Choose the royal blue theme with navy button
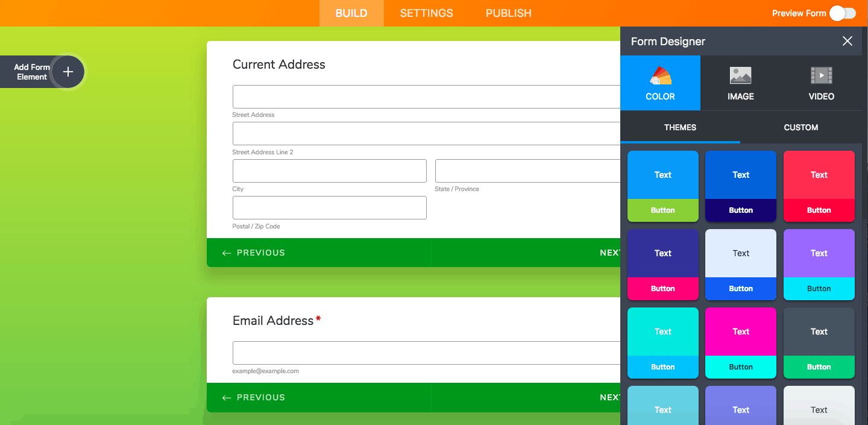Image resolution: width=868 pixels, height=425 pixels. 741,186
